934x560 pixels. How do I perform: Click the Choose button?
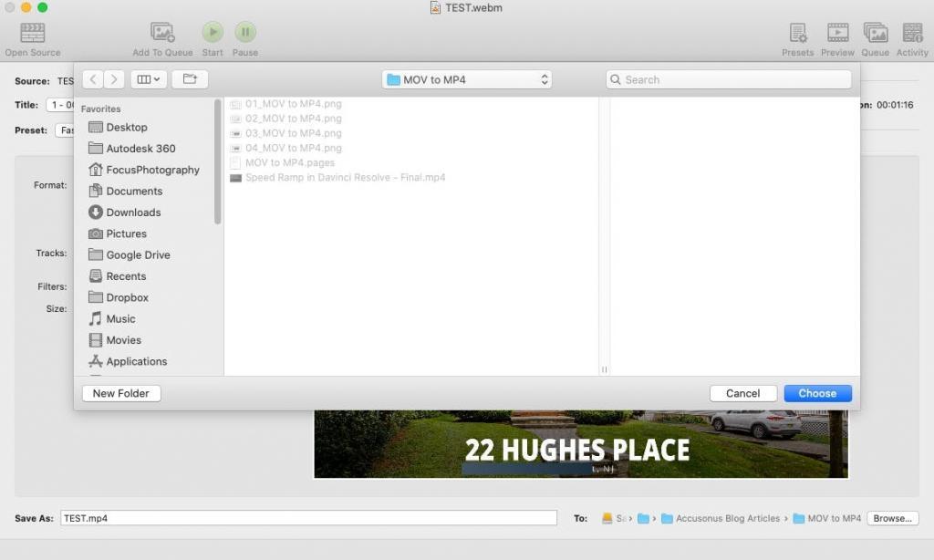pyautogui.click(x=817, y=394)
